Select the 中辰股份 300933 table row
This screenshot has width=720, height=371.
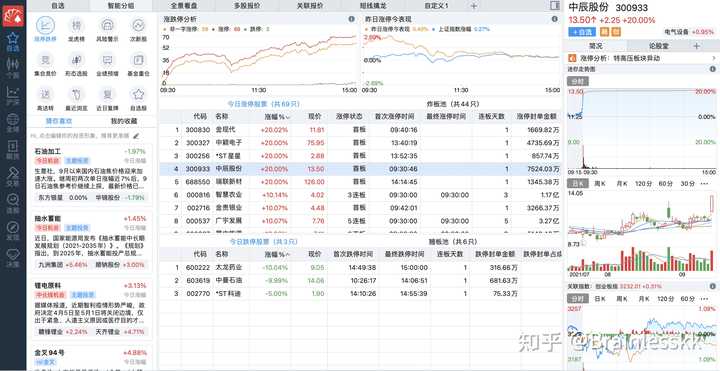point(360,169)
